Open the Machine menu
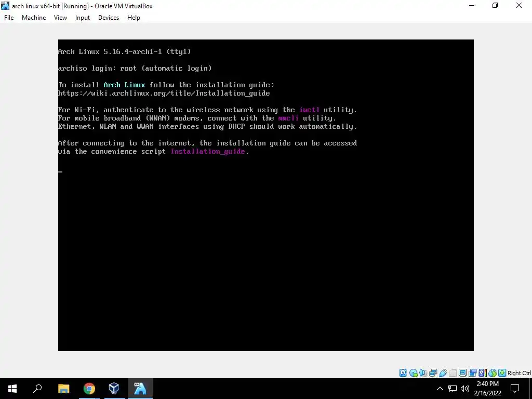Viewport: 532px width, 399px height. pyautogui.click(x=34, y=18)
